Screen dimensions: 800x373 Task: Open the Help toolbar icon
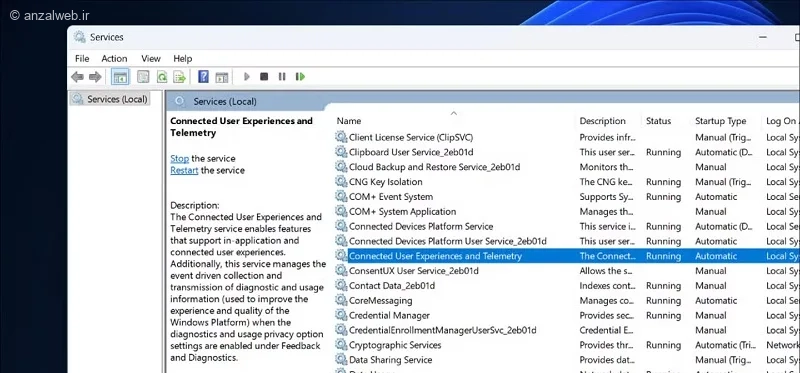204,77
